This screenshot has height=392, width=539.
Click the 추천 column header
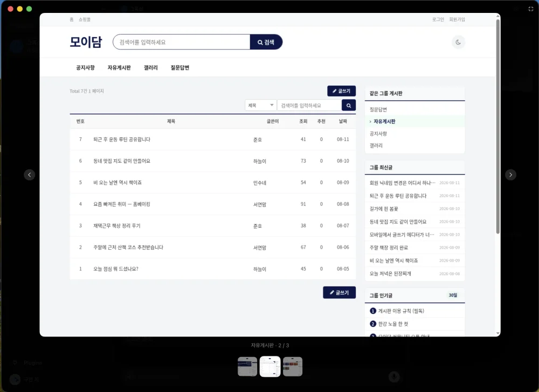click(321, 121)
